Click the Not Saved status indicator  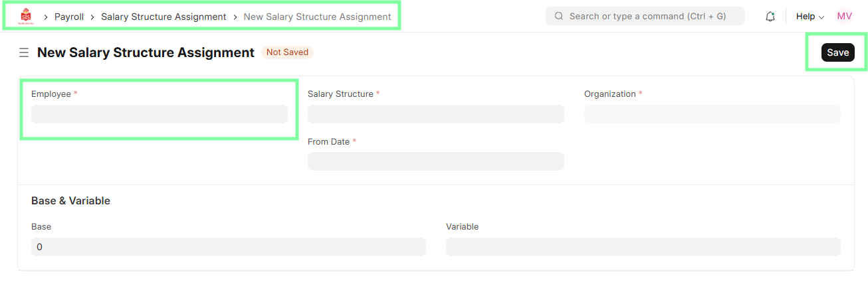[287, 52]
